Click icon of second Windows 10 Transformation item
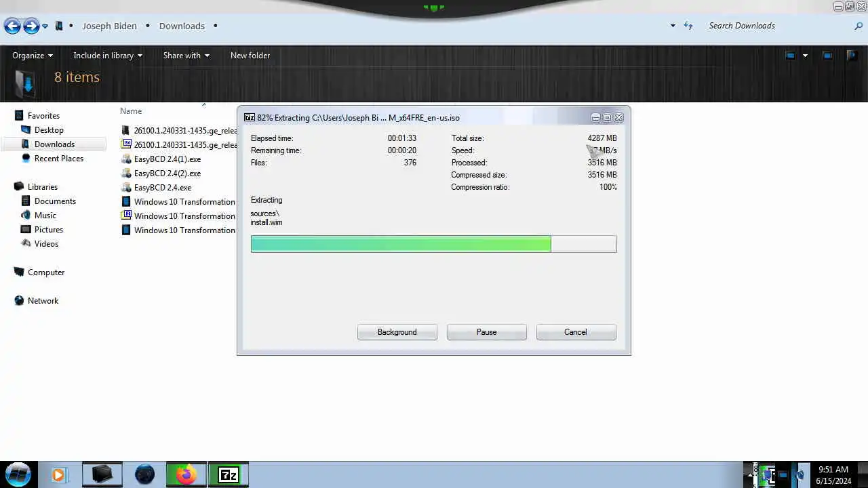 tap(125, 216)
